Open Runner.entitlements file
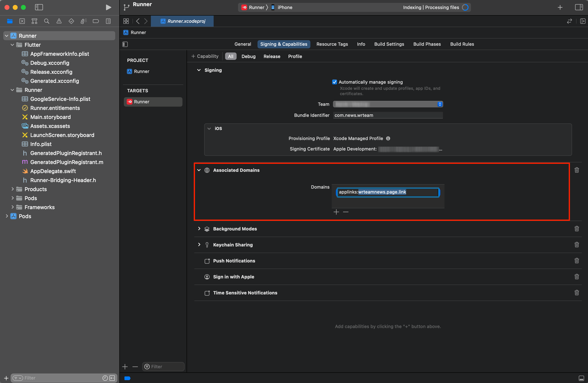 click(x=55, y=108)
